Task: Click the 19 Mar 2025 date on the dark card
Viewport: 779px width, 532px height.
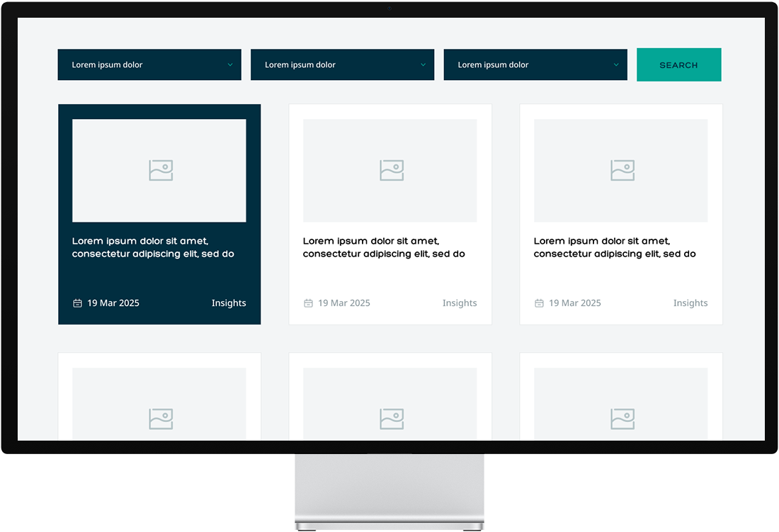Action: point(113,303)
